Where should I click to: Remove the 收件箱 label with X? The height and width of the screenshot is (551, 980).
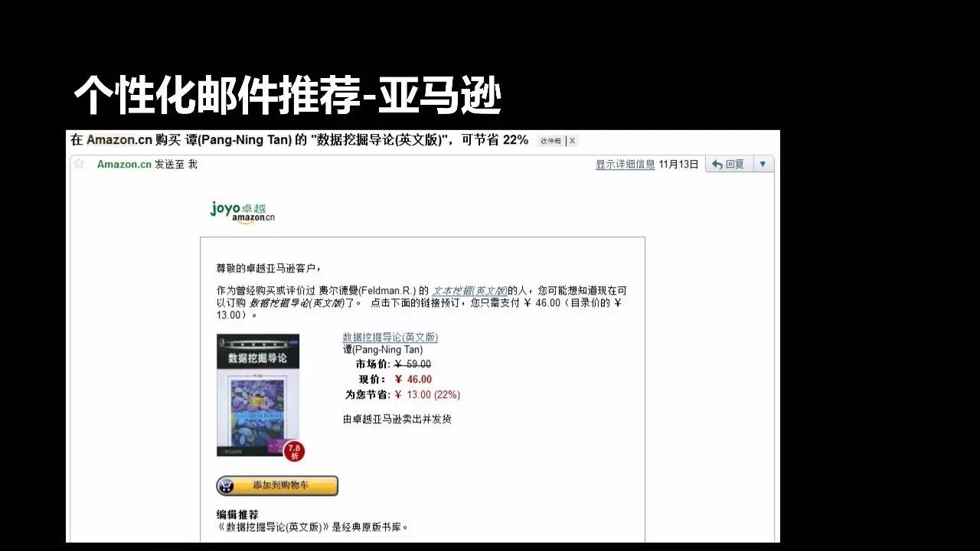(x=572, y=141)
